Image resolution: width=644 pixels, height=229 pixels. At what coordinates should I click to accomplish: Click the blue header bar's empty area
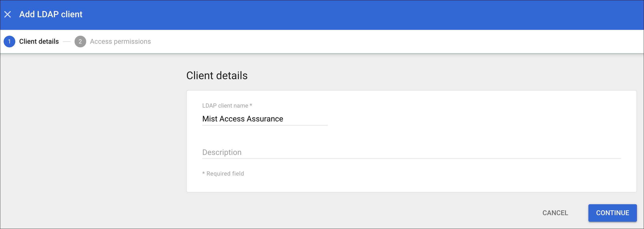pos(350,15)
